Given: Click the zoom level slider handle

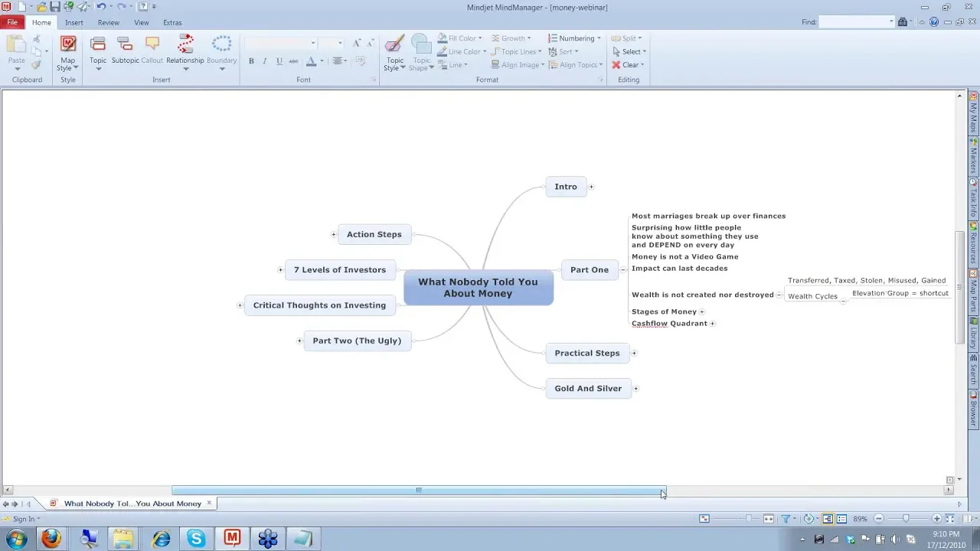Looking at the screenshot, I should pyautogui.click(x=906, y=519).
